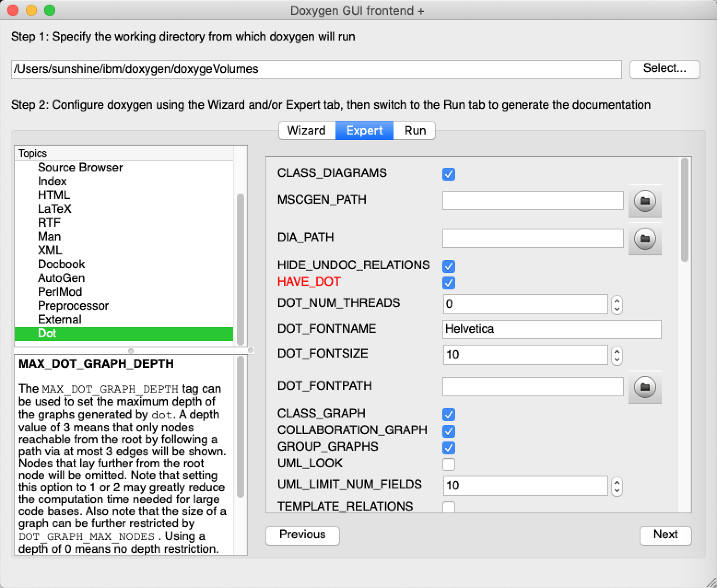
Task: Click the TEMPLATE_RELATIONS label
Action: point(345,506)
